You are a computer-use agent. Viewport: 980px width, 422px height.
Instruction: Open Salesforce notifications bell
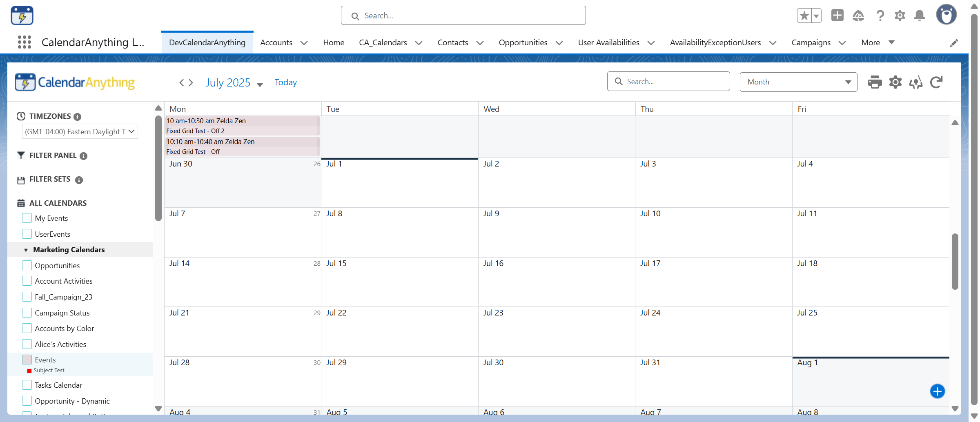click(x=920, y=16)
